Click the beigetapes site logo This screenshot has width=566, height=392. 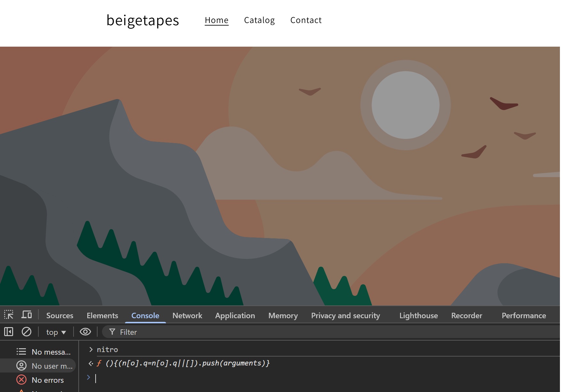tap(143, 20)
